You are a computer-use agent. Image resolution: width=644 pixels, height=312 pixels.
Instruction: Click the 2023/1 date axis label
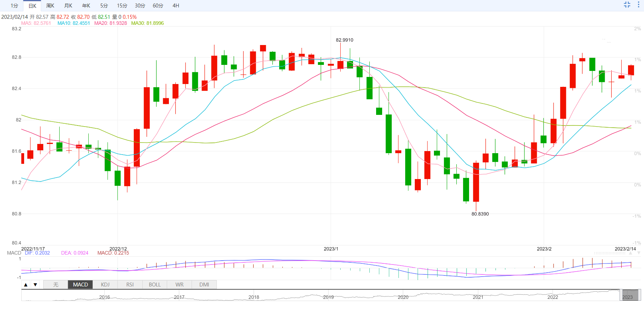pos(331,249)
